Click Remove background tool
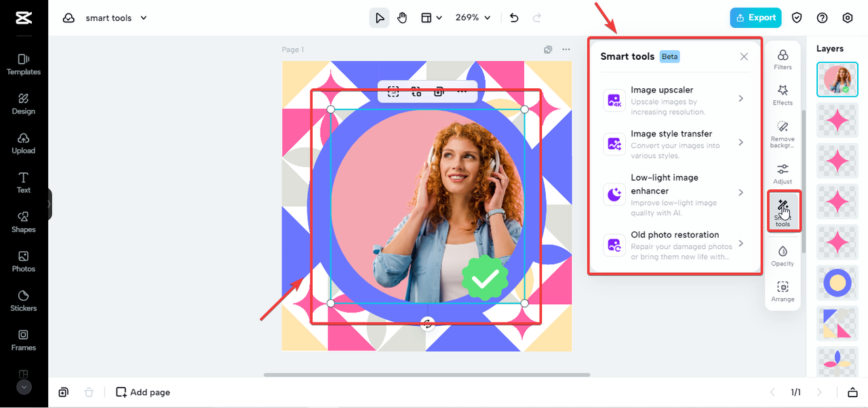The image size is (868, 408). coord(783,134)
